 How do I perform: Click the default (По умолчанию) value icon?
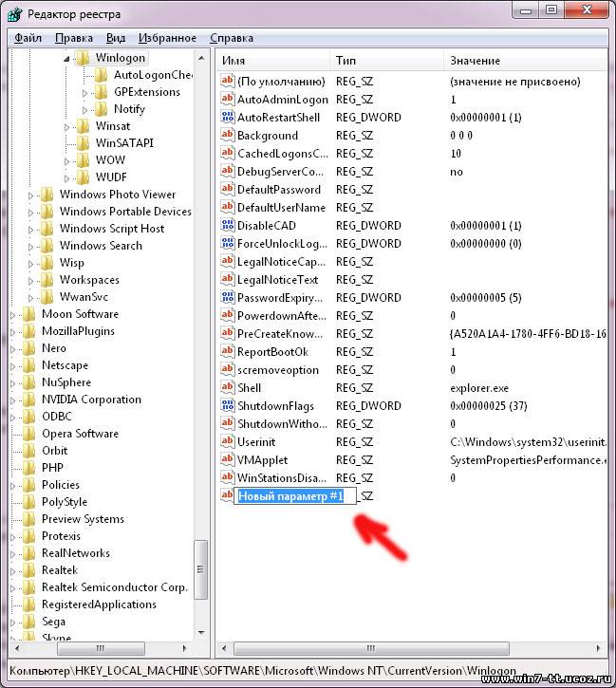[x=227, y=81]
